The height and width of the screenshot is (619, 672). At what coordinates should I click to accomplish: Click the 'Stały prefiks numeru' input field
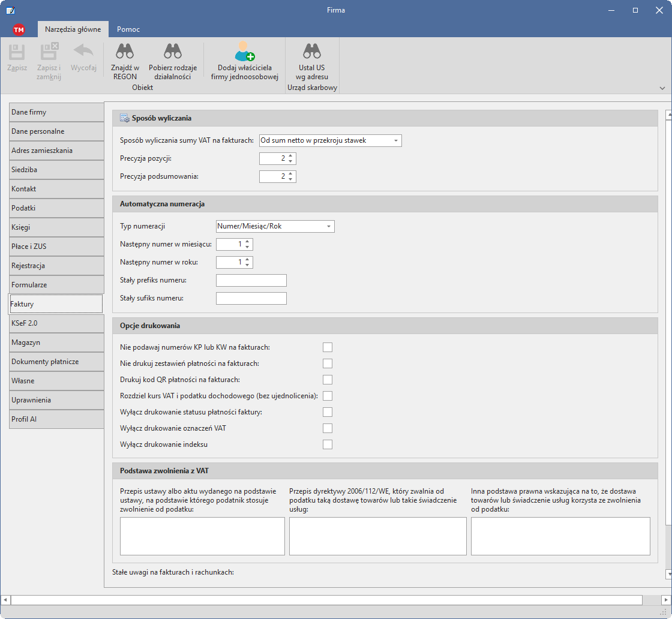click(251, 281)
